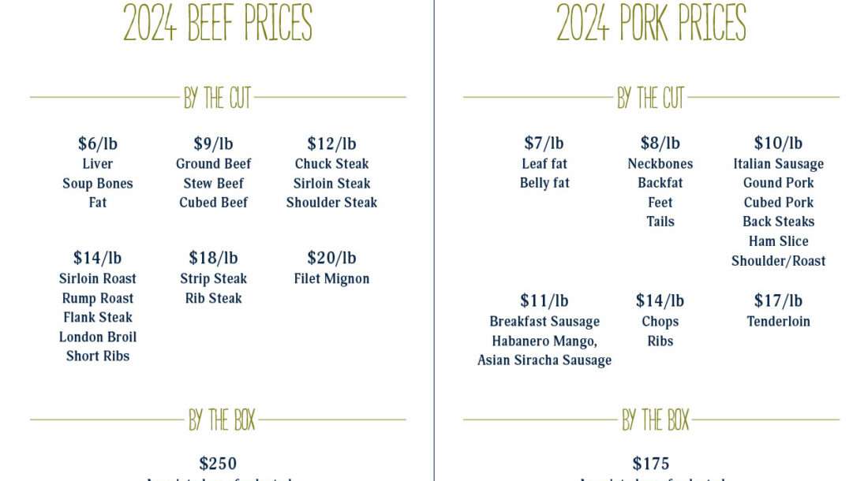This screenshot has width=868, height=481.
Task: Select London Broil in beef cuts
Action: (x=98, y=337)
